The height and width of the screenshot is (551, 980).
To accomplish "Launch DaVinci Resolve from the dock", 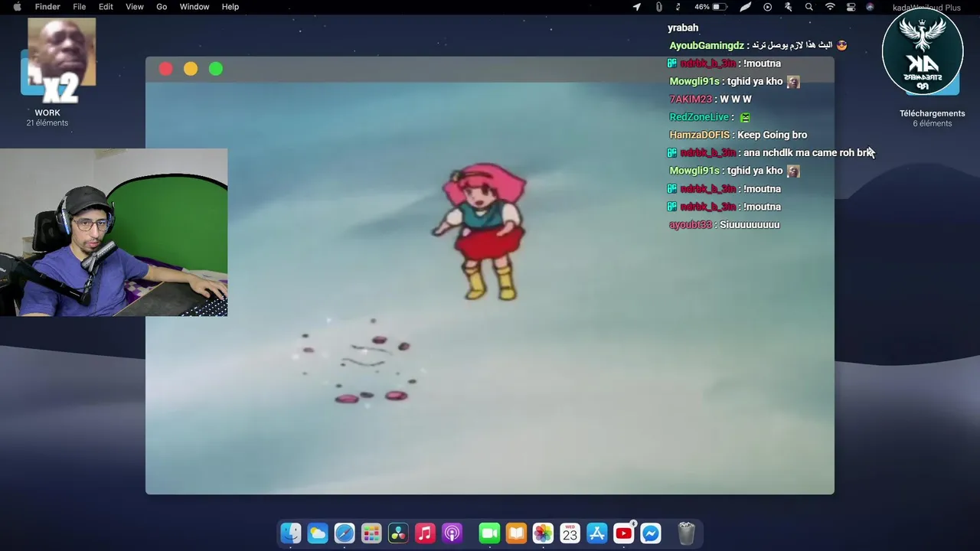I will coord(398,533).
